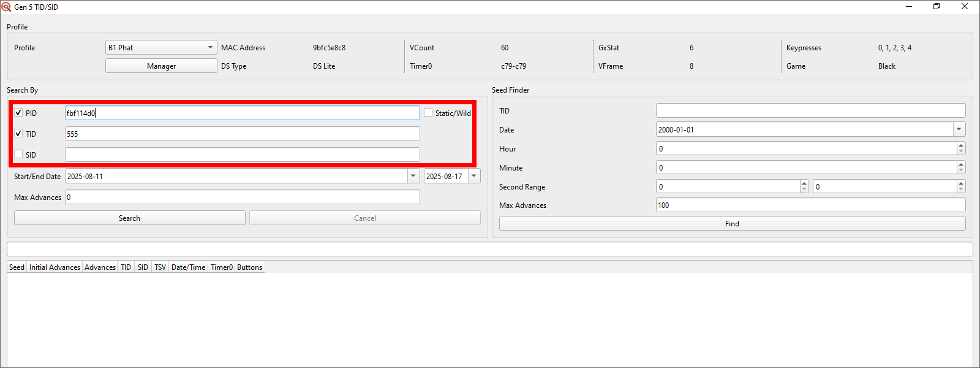Click the Cancel button
Screen dimensions: 980x368
tap(365, 218)
